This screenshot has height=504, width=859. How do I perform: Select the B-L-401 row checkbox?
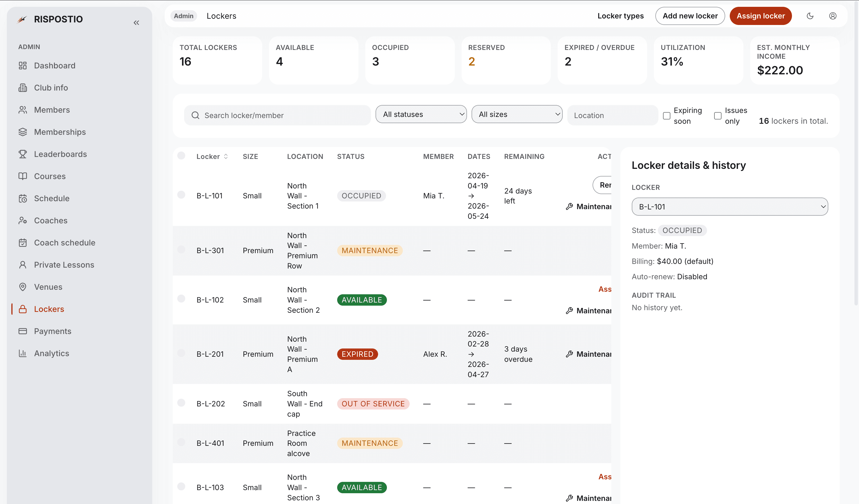point(181,442)
